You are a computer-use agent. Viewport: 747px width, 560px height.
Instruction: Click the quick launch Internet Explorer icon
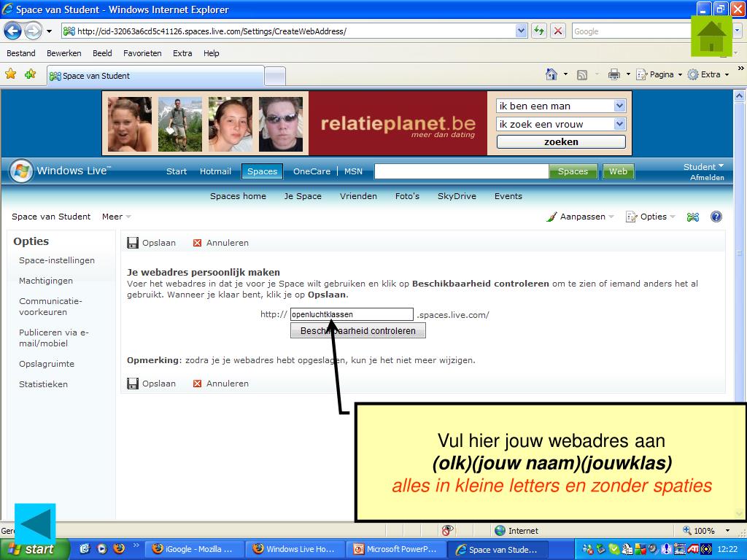[x=85, y=548]
